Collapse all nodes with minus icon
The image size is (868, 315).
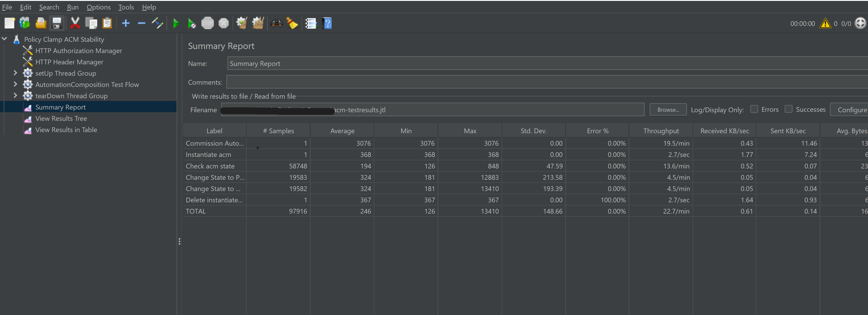pos(142,23)
